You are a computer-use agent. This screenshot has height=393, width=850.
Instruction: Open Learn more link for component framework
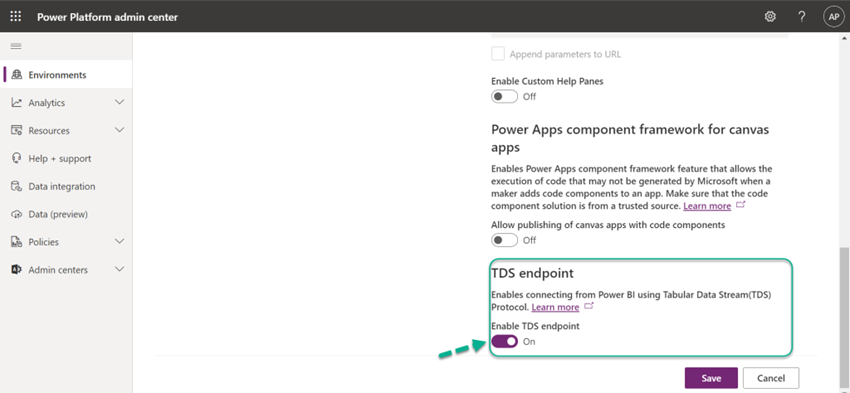tap(707, 206)
